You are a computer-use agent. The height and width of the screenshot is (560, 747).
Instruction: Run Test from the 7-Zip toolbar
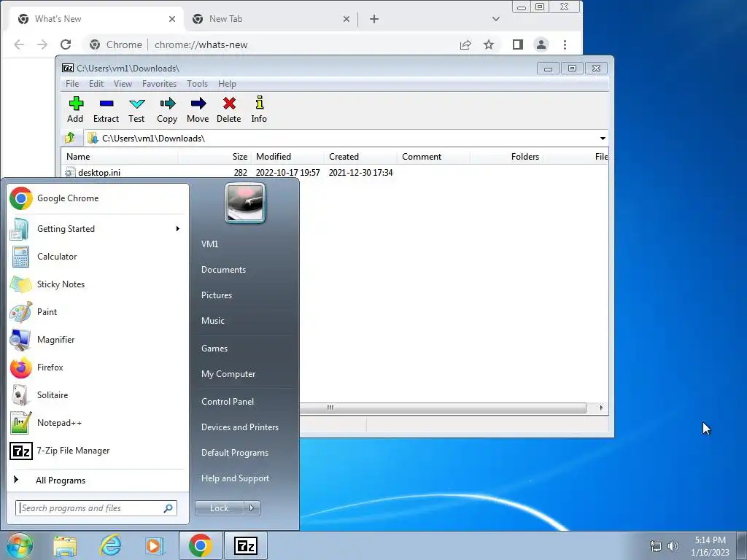[x=136, y=109]
